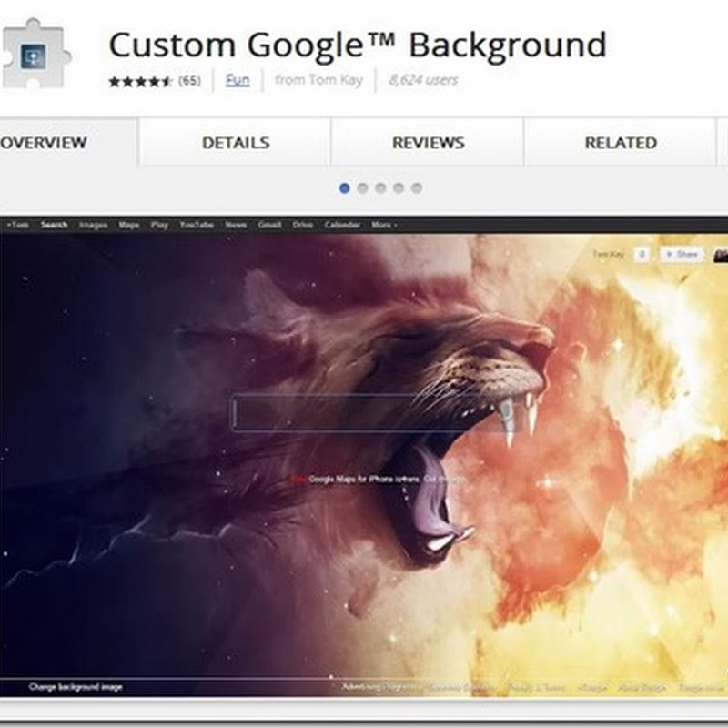Click the star rating icons
The width and height of the screenshot is (728, 728).
(140, 81)
